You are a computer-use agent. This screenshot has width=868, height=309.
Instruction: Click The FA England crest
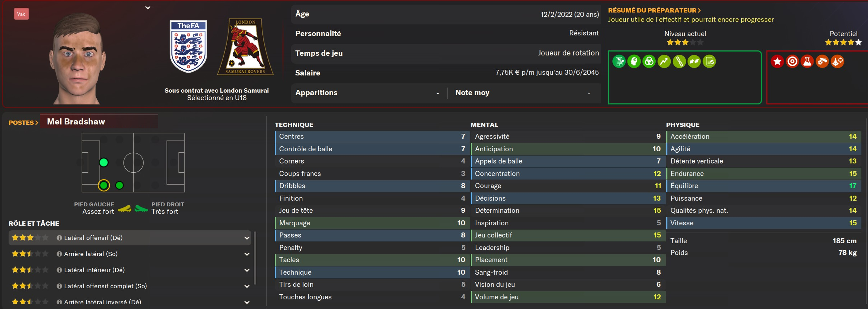(188, 46)
